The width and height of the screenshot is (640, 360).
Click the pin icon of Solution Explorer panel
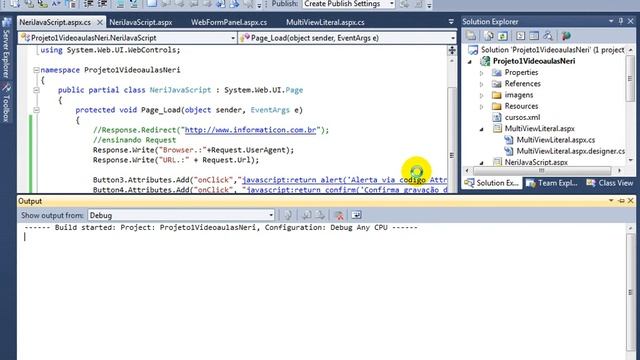pos(621,21)
